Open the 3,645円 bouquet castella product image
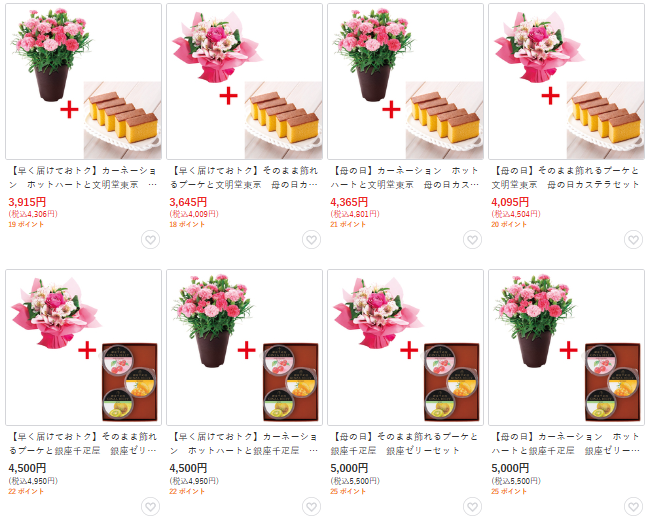651x517 pixels. coord(245,81)
